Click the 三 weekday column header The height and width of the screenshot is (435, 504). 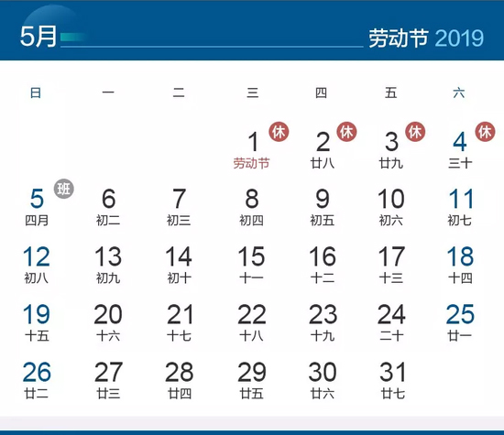click(253, 92)
